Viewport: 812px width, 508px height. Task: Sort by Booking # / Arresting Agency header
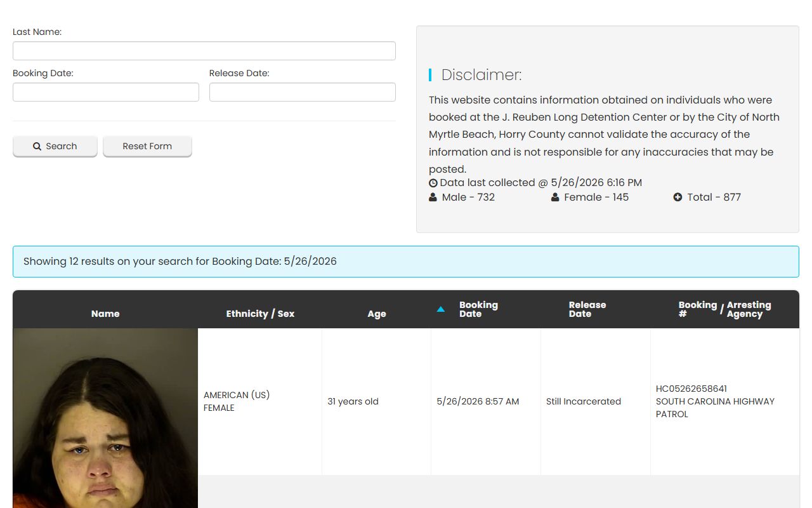point(724,309)
